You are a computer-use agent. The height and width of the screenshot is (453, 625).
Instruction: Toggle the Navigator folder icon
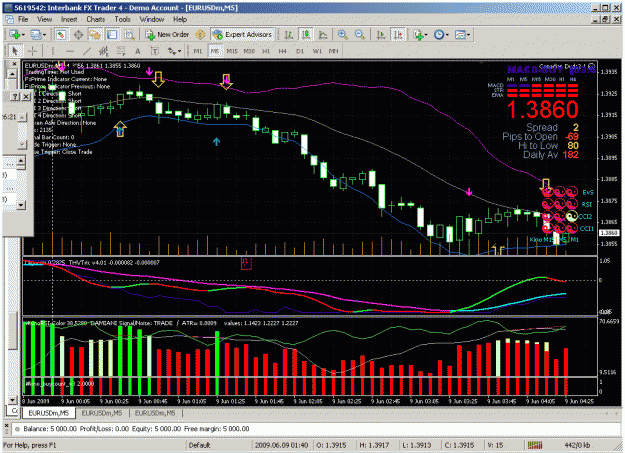(95, 35)
